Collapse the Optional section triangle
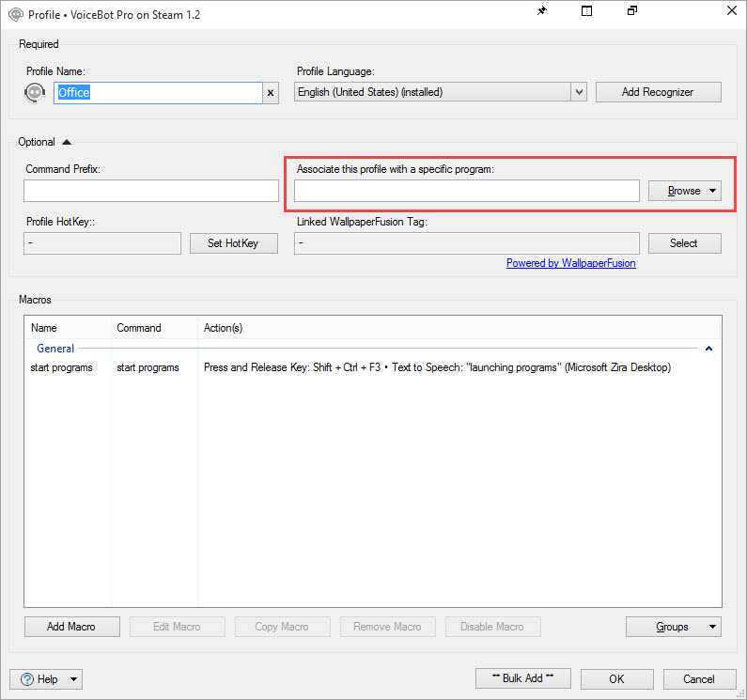Image resolution: width=747 pixels, height=700 pixels. [66, 142]
